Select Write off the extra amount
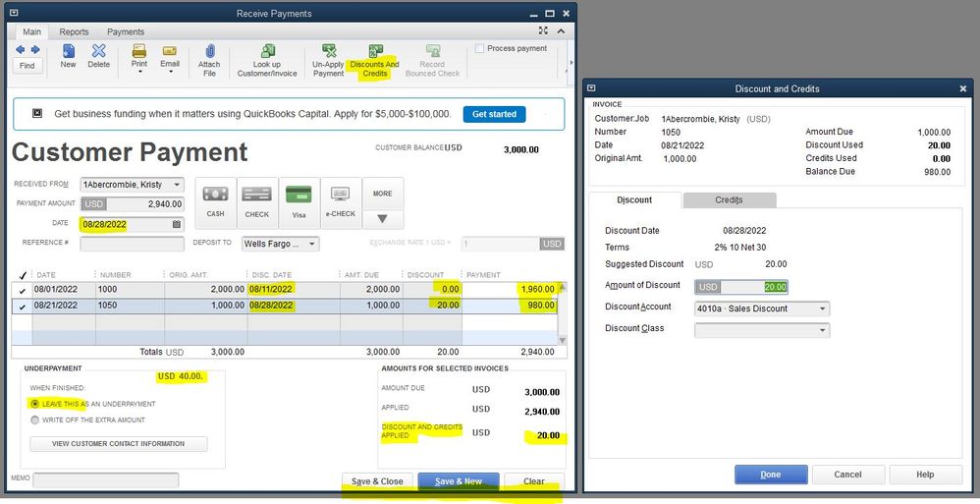Screen dimensions: 980x504 [x=34, y=420]
